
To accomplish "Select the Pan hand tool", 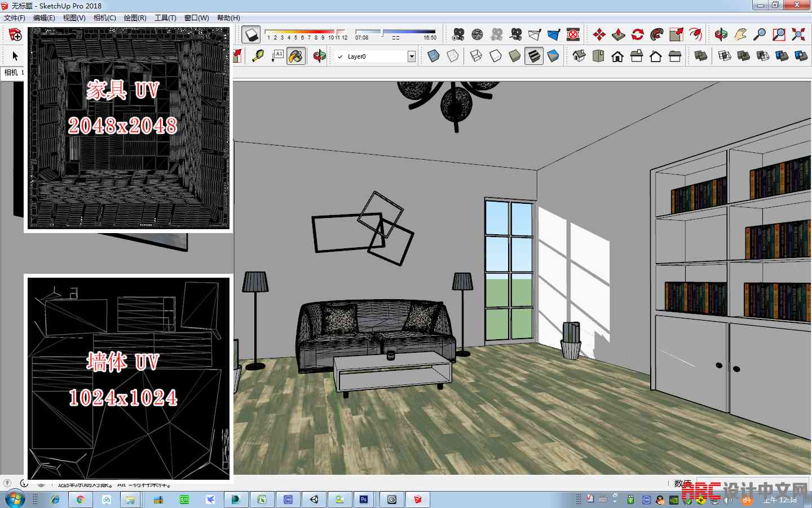I will coord(740,34).
